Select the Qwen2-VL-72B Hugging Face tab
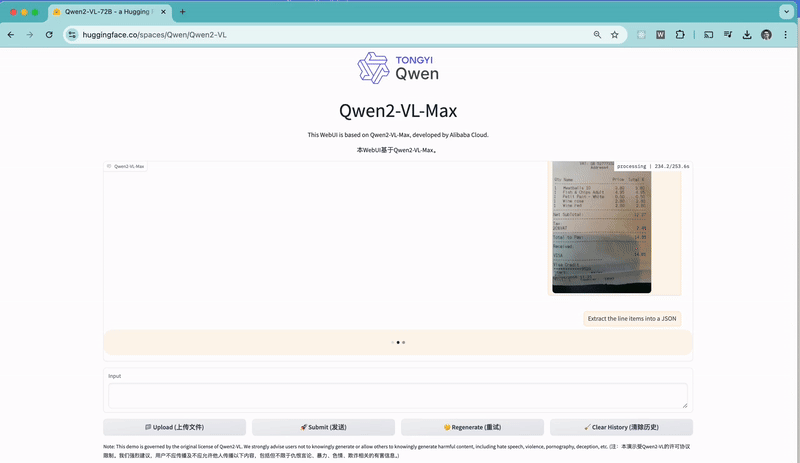The width and height of the screenshot is (800, 463). click(109, 12)
